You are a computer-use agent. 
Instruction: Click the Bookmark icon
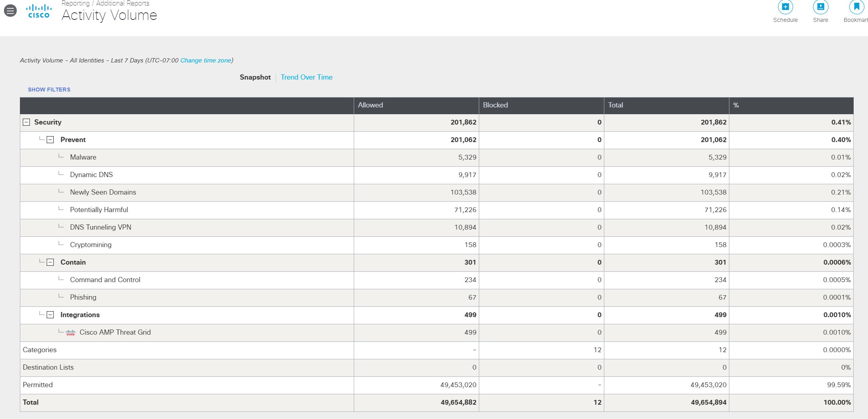pos(856,7)
